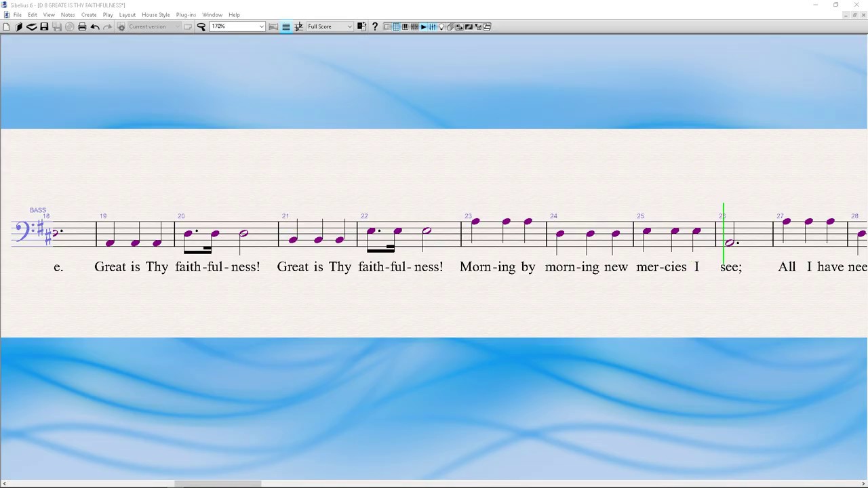The height and width of the screenshot is (488, 868).
Task: Select the lyric "mer-cies I"
Action: 667,267
